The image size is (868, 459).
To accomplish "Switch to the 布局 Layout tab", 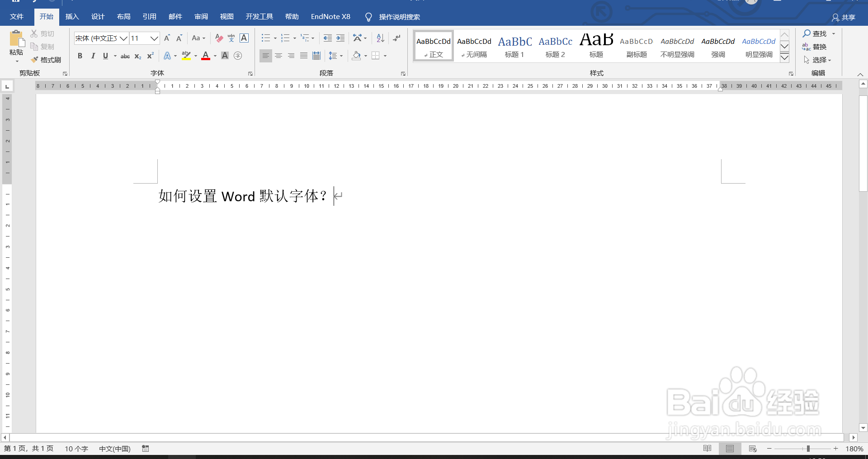I will pyautogui.click(x=123, y=17).
